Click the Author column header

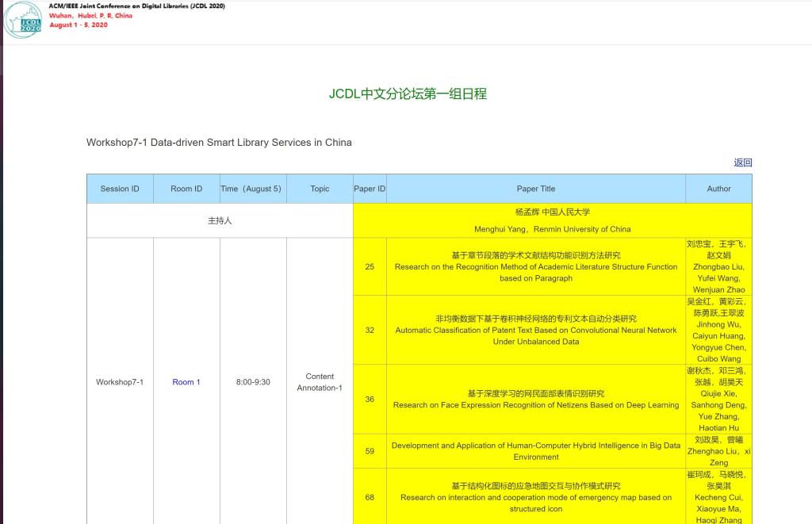point(718,189)
